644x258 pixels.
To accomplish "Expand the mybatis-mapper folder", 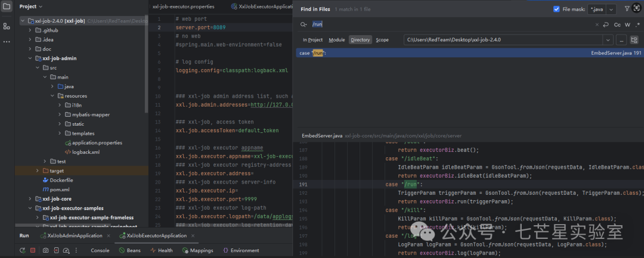I will coord(60,114).
